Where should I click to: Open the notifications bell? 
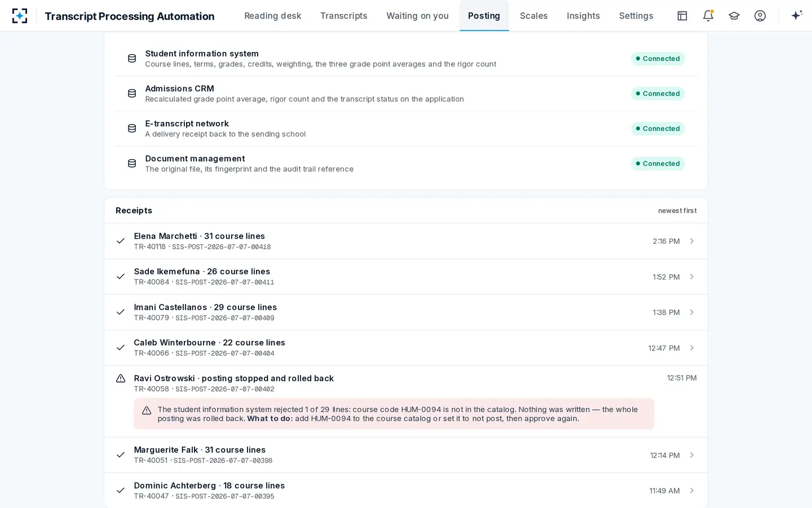tap(708, 16)
